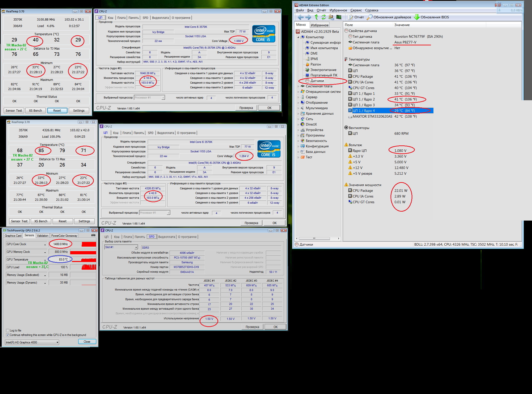This screenshot has height=394, width=532.
Task: Click the XS Bench button in lower RealTemp
Action: [41, 221]
